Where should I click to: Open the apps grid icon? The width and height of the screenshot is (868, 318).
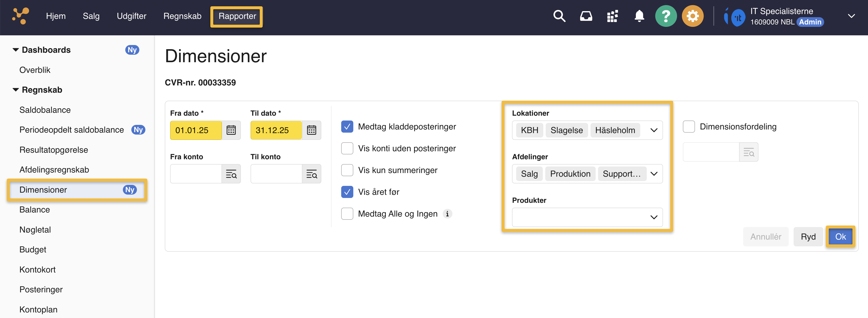click(x=612, y=16)
